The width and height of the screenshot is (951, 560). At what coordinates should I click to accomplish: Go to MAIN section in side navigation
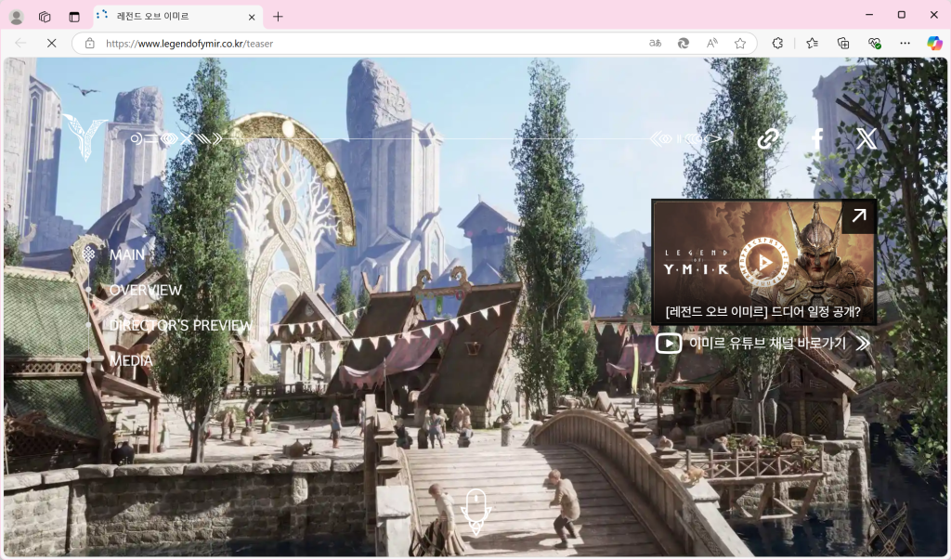point(127,254)
